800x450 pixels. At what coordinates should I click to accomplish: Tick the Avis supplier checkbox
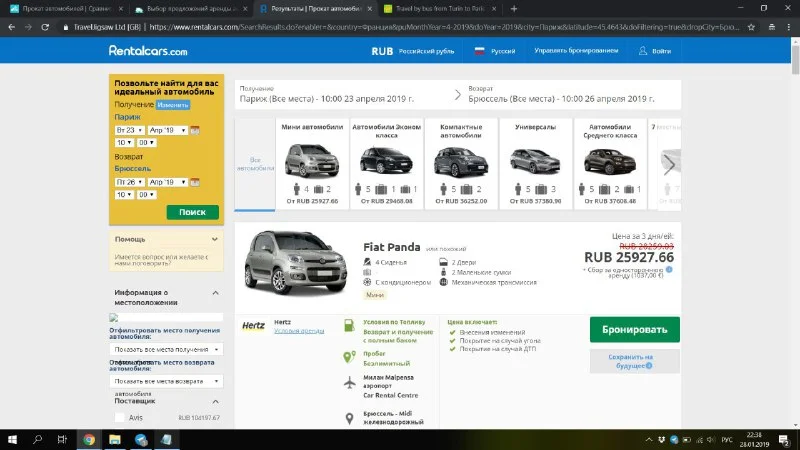click(121, 418)
